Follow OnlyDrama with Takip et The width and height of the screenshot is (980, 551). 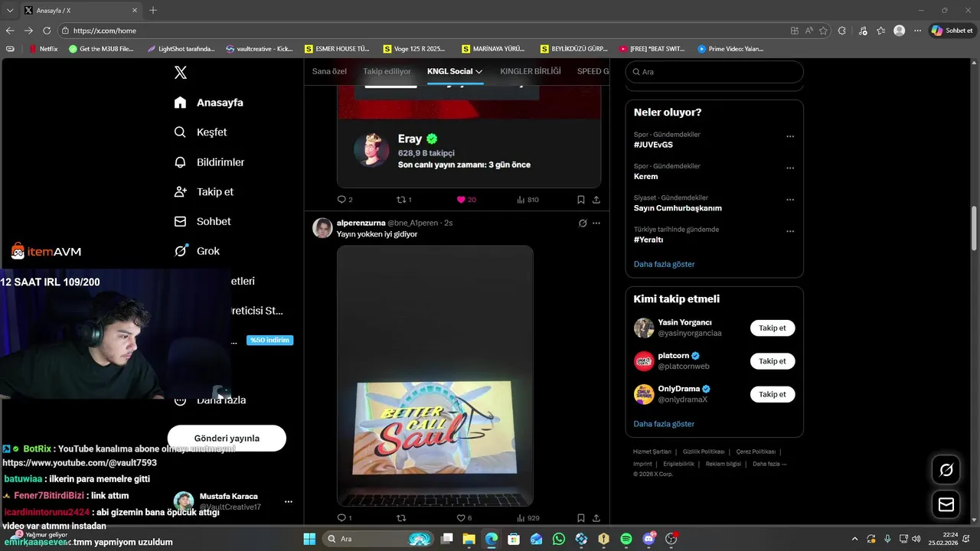[x=773, y=394]
